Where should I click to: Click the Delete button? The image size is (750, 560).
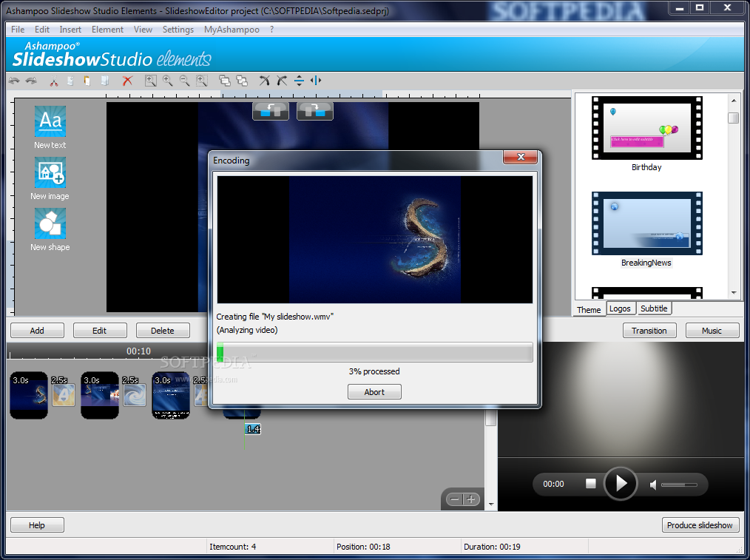(x=163, y=331)
